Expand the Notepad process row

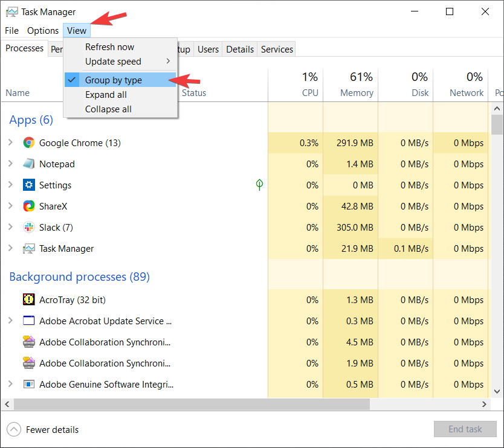tap(10, 164)
